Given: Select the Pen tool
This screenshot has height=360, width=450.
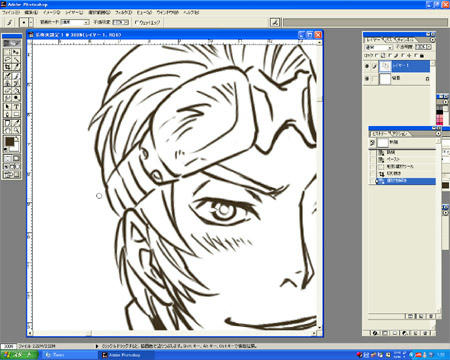Looking at the screenshot, I should tap(7, 114).
